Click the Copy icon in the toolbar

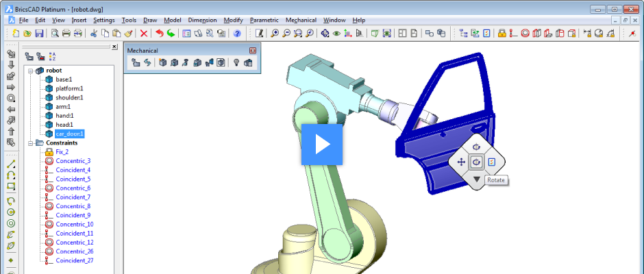[x=105, y=34]
